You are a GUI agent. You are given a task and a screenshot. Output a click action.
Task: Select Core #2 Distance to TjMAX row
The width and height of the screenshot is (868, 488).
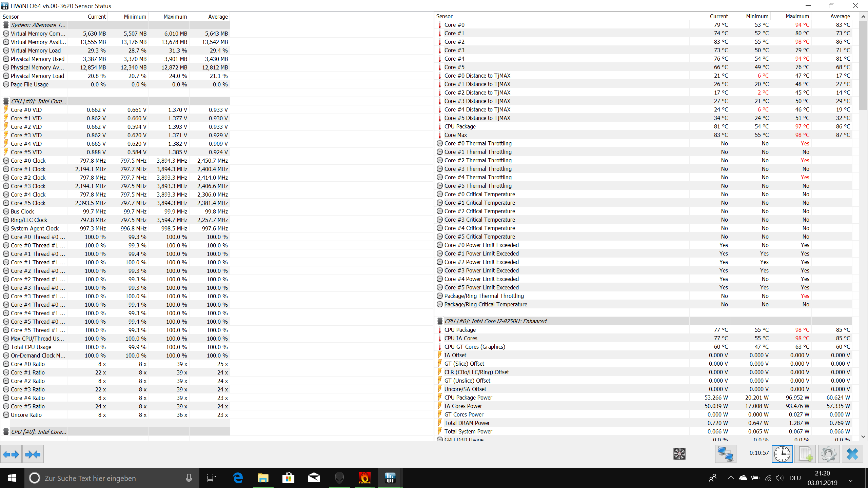(643, 93)
